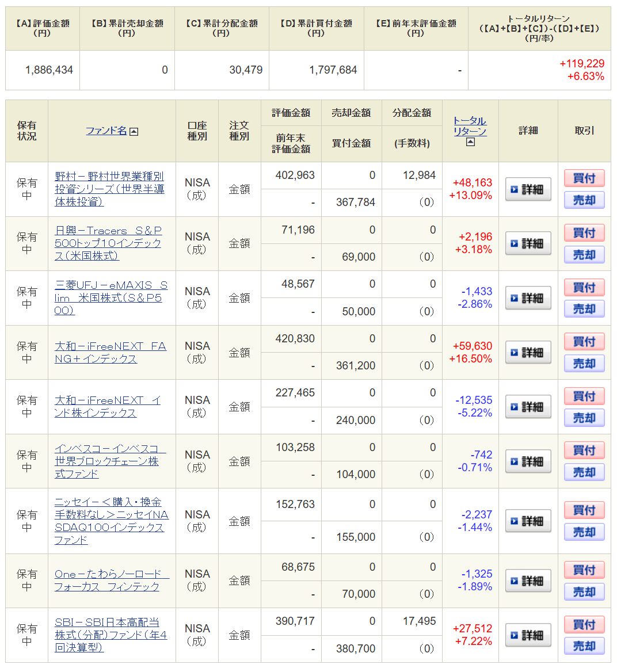
Task: Click 買付 for SBI日本高配当株式ファンド
Action: [x=584, y=624]
